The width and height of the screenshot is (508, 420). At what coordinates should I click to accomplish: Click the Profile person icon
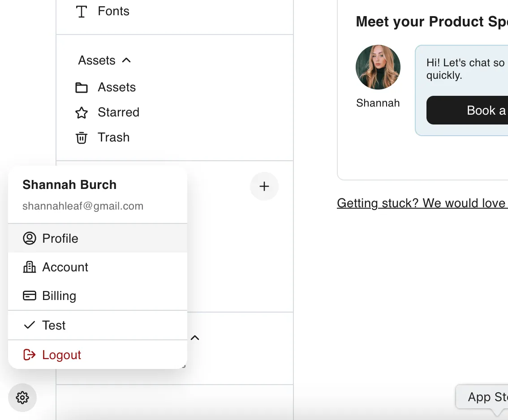pyautogui.click(x=30, y=238)
